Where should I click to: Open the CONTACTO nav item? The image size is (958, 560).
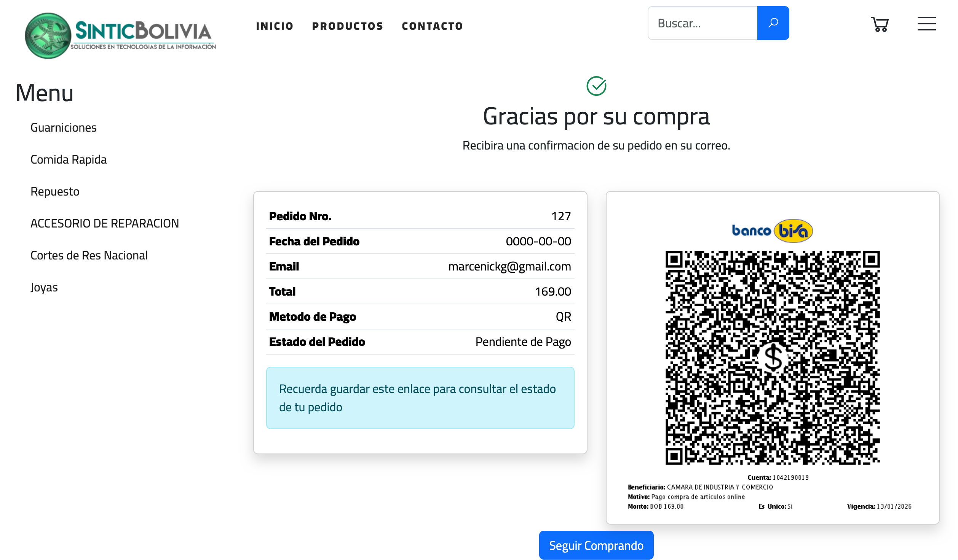point(432,26)
